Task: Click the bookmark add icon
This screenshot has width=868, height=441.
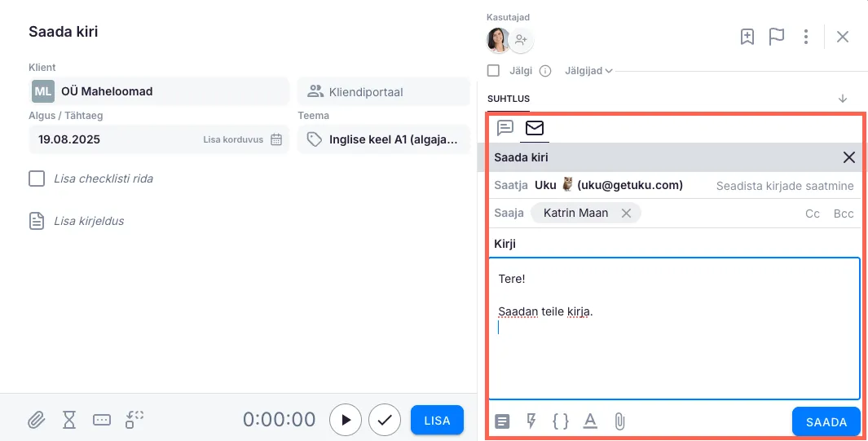Action: 747,37
